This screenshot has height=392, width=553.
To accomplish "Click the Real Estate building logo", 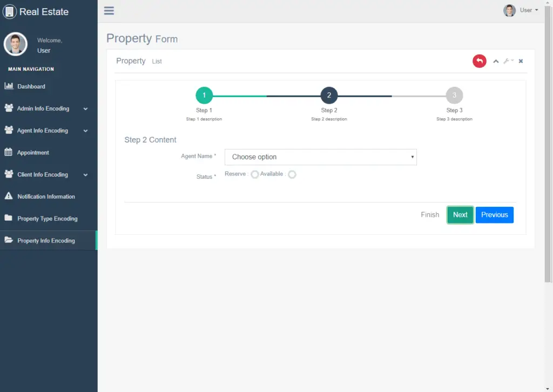I will (10, 12).
